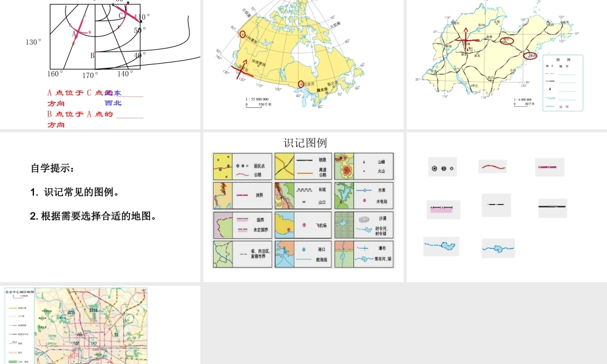Click the orange expressway line beside 高速公路
The height and width of the screenshot is (364, 607).
click(305, 172)
